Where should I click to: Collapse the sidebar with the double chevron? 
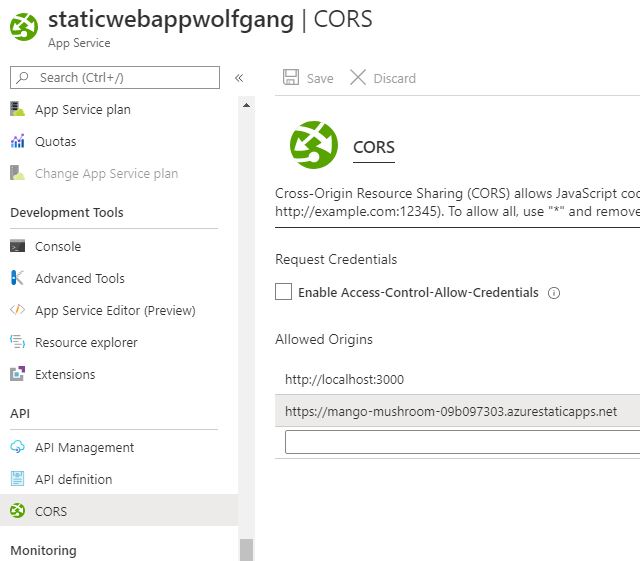tap(239, 78)
